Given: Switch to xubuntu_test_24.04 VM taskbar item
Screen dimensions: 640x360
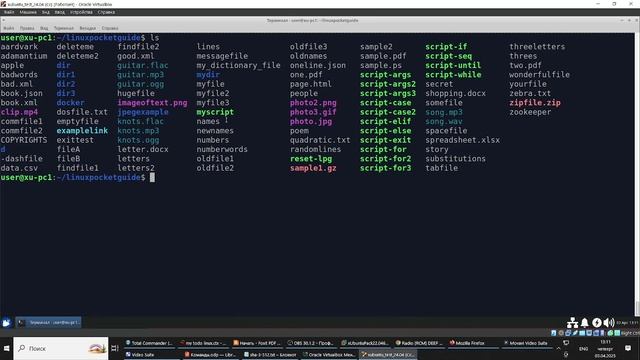Looking at the screenshot, I should tap(388, 355).
